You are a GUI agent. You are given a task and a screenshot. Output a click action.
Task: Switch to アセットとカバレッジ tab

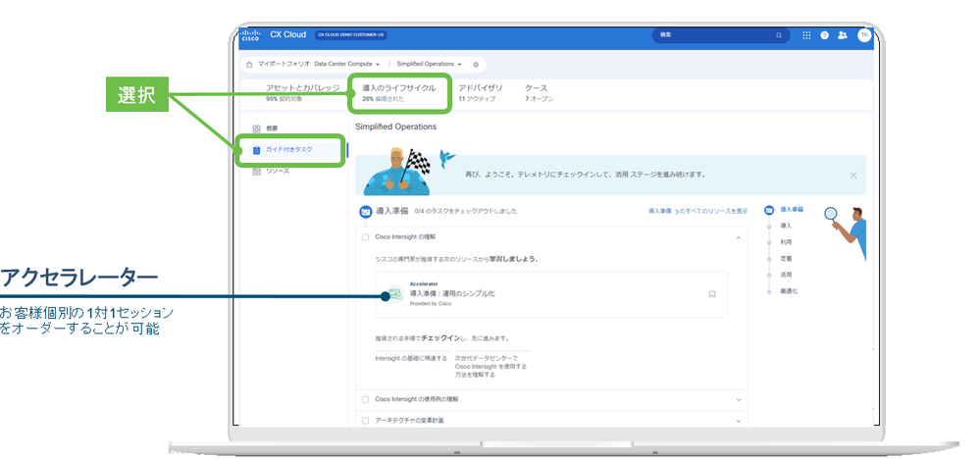click(x=302, y=93)
